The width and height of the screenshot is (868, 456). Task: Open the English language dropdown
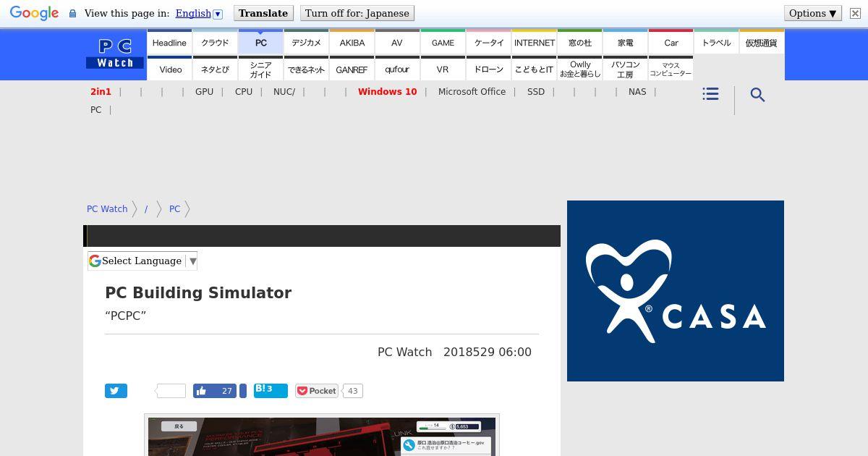pos(199,13)
